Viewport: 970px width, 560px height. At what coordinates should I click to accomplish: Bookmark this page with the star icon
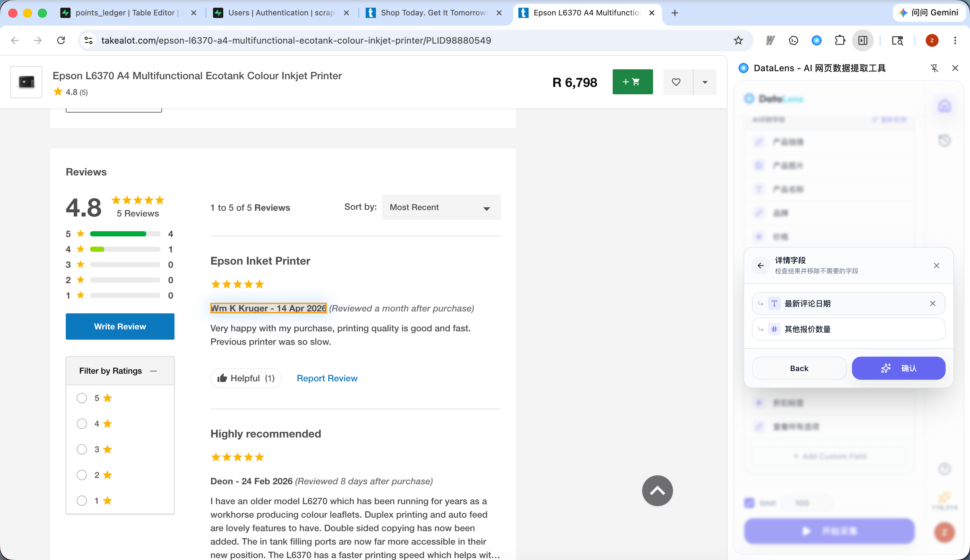click(738, 40)
